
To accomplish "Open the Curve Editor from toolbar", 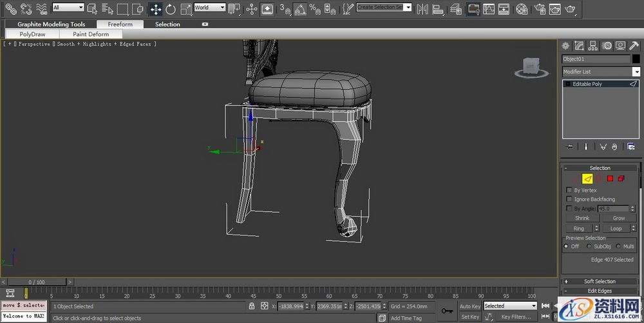I will coord(489,8).
